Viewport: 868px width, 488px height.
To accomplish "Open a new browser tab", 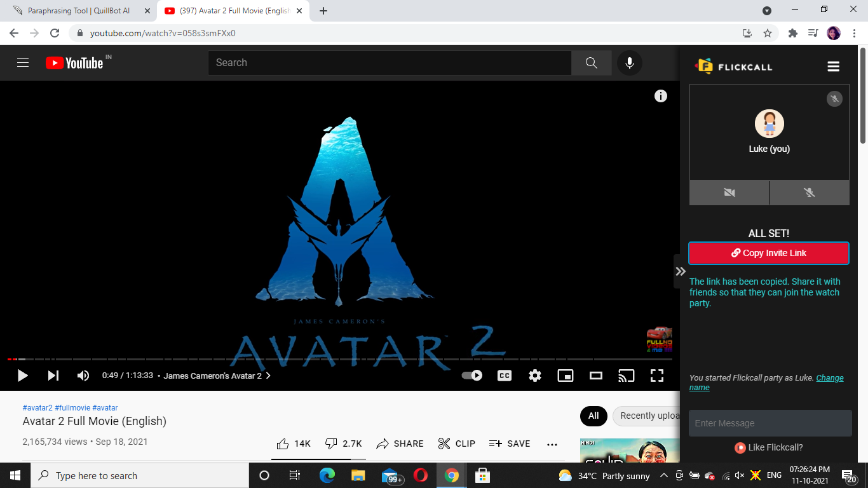I will pyautogui.click(x=323, y=11).
